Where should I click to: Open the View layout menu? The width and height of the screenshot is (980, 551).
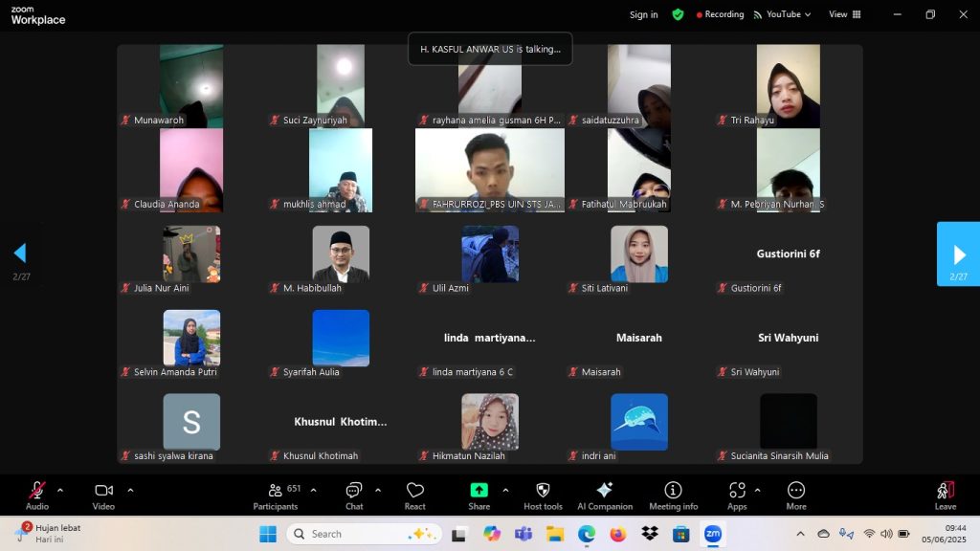click(x=844, y=14)
